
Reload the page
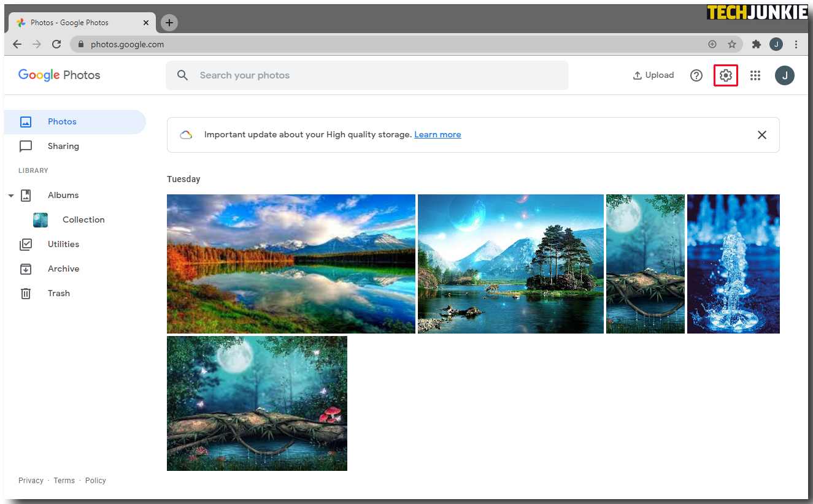point(56,44)
